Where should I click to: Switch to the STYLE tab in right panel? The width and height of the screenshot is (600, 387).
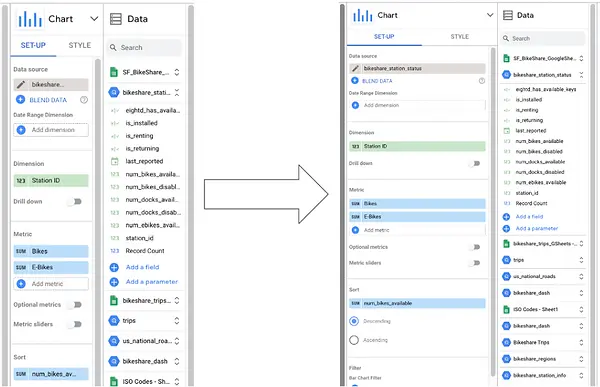(459, 37)
